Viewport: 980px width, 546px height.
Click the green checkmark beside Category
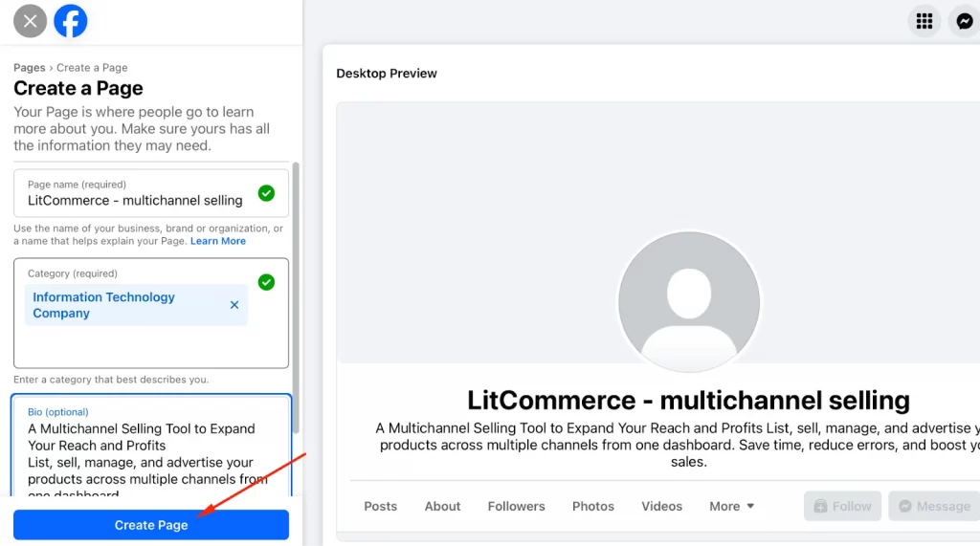[x=266, y=282]
